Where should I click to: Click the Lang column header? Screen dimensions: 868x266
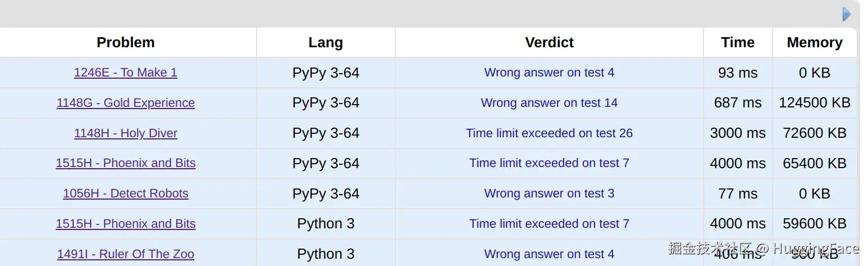[x=326, y=43]
